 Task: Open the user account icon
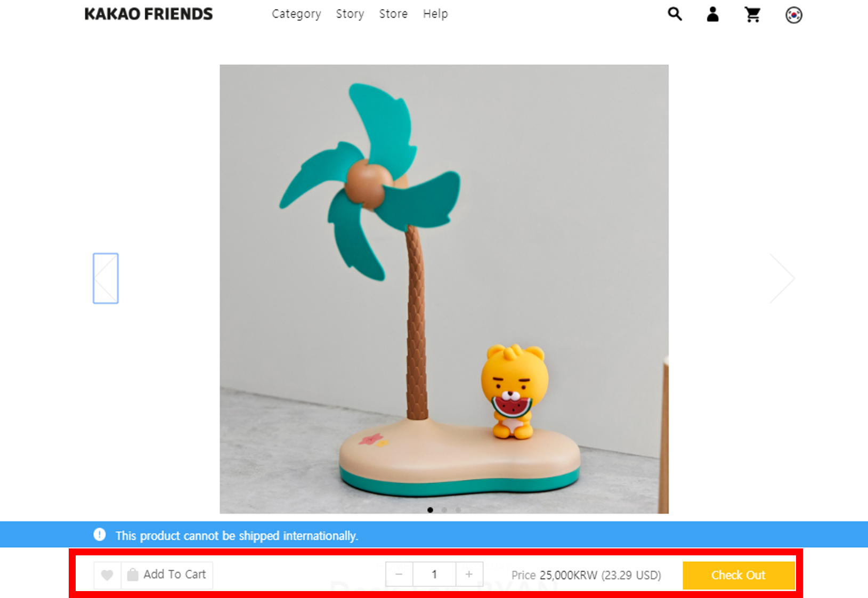pos(713,14)
